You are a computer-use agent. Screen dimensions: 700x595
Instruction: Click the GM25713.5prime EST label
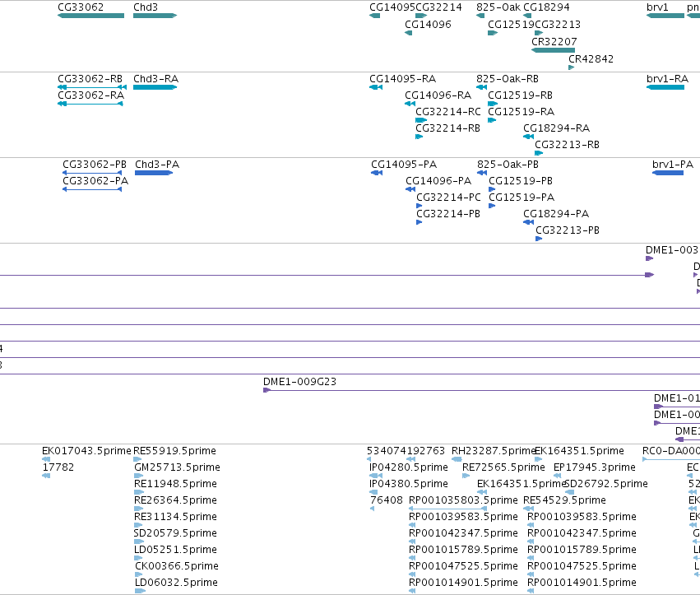coord(177,467)
